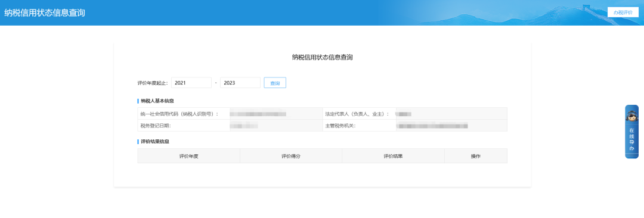Click the centered page title 纳税信用状态信息查询
Screen dimensions: 644x218
click(x=322, y=57)
